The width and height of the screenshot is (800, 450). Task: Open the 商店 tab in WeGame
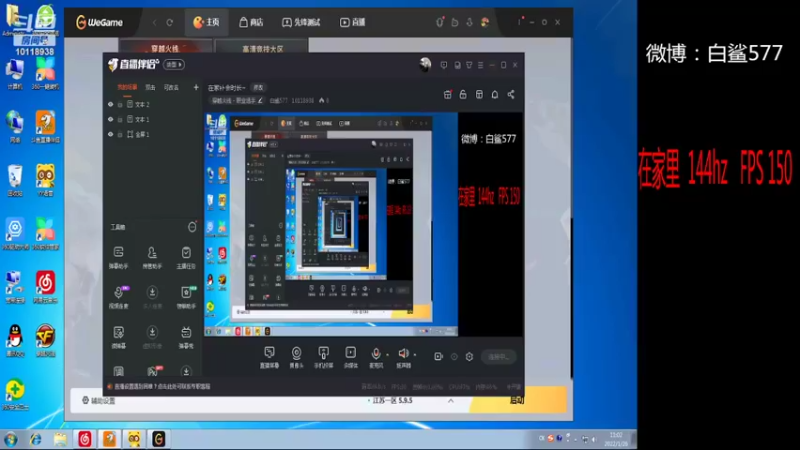pos(251,22)
